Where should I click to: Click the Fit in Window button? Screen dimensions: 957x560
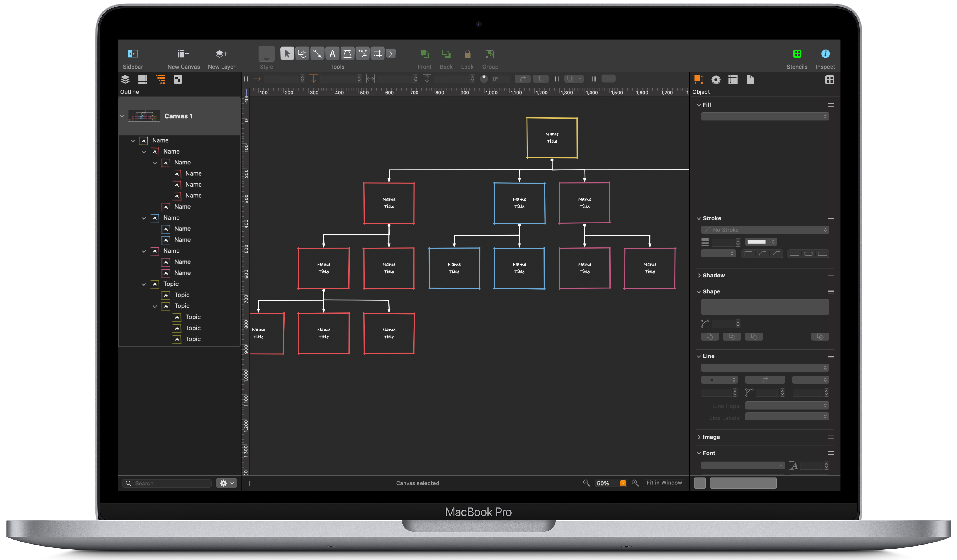click(x=664, y=483)
